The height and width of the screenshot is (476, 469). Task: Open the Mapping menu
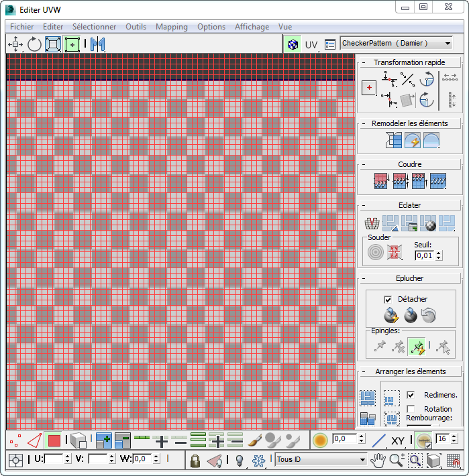click(x=172, y=27)
